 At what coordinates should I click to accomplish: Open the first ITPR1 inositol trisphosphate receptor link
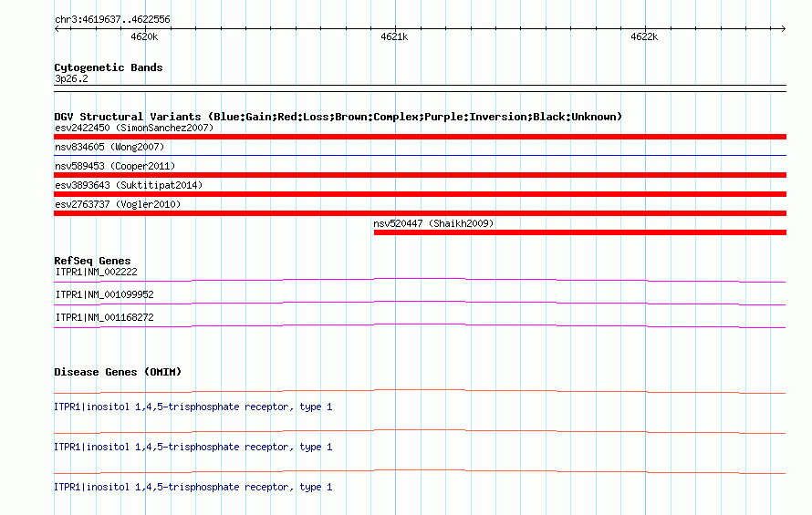[x=193, y=407]
